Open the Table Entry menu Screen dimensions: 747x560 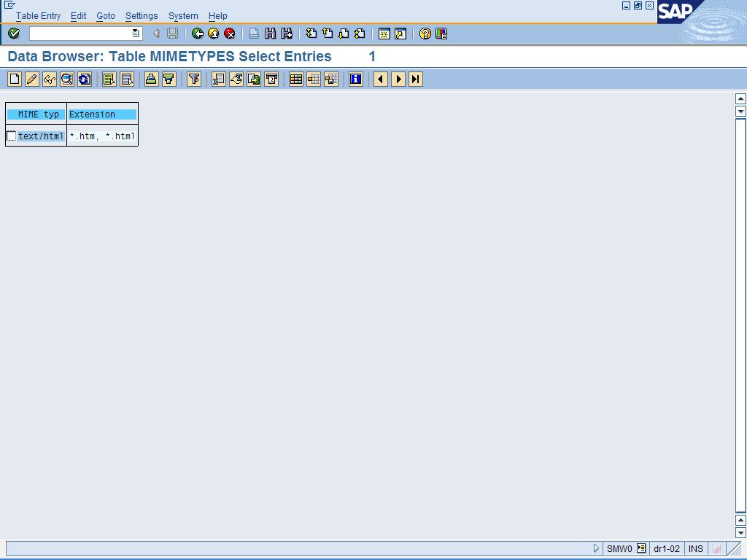(x=38, y=16)
